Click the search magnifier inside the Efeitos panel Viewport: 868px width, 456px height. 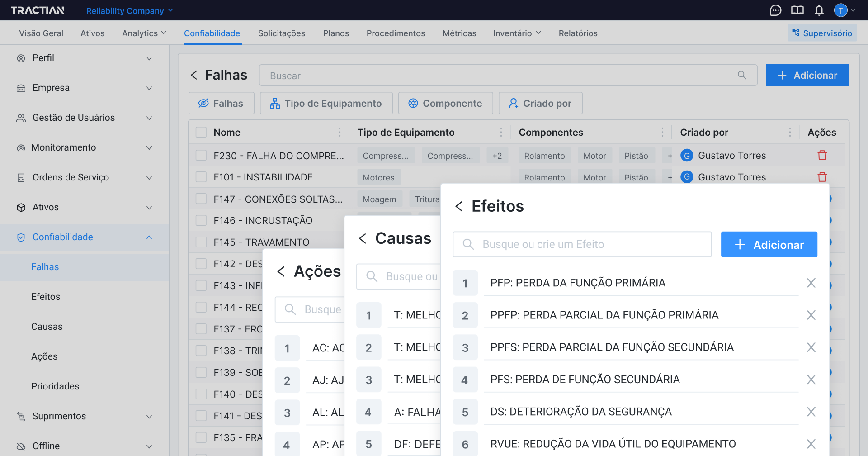click(468, 244)
